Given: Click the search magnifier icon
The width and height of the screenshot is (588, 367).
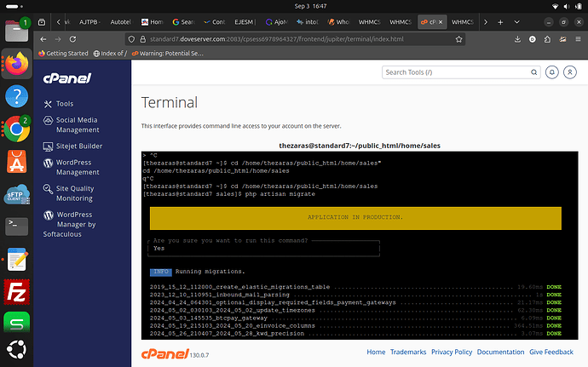Looking at the screenshot, I should click(533, 72).
